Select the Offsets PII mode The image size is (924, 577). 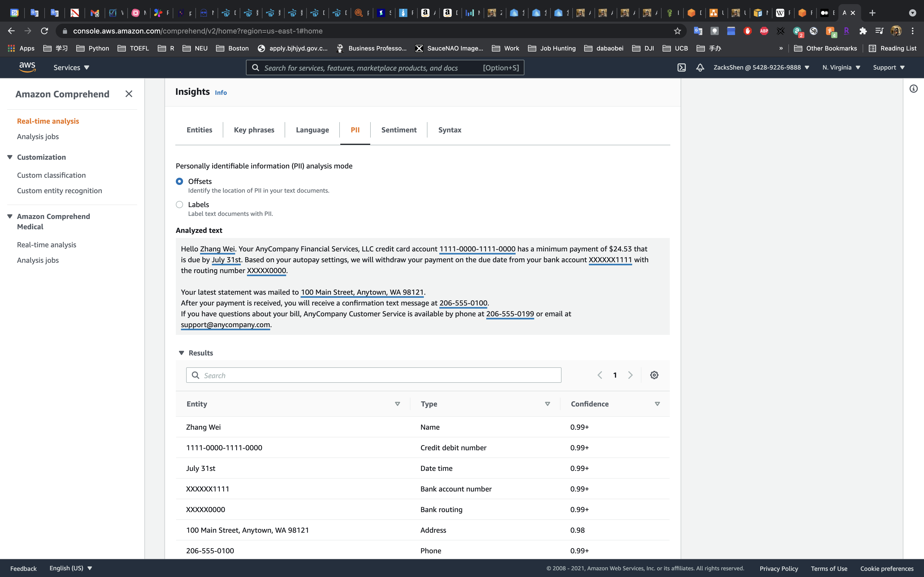(179, 181)
